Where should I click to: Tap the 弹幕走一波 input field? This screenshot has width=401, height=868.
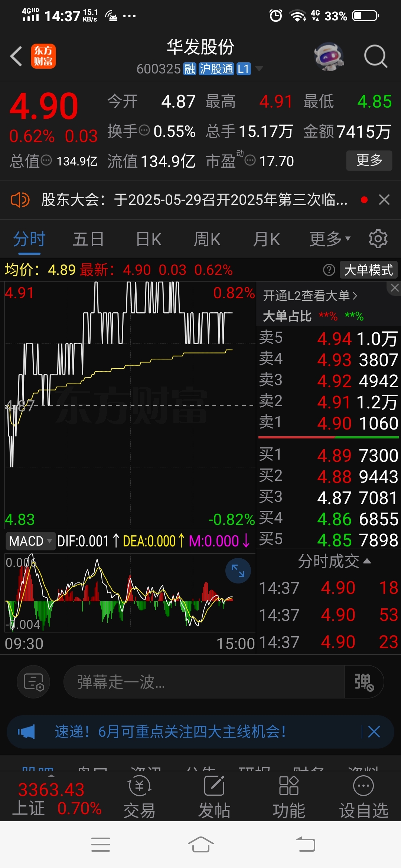[x=204, y=682]
